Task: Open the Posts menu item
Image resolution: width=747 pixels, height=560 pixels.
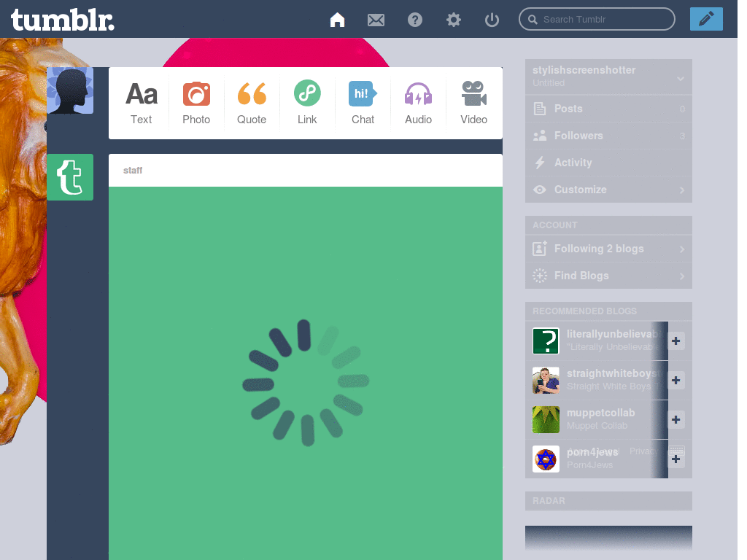Action: point(608,109)
